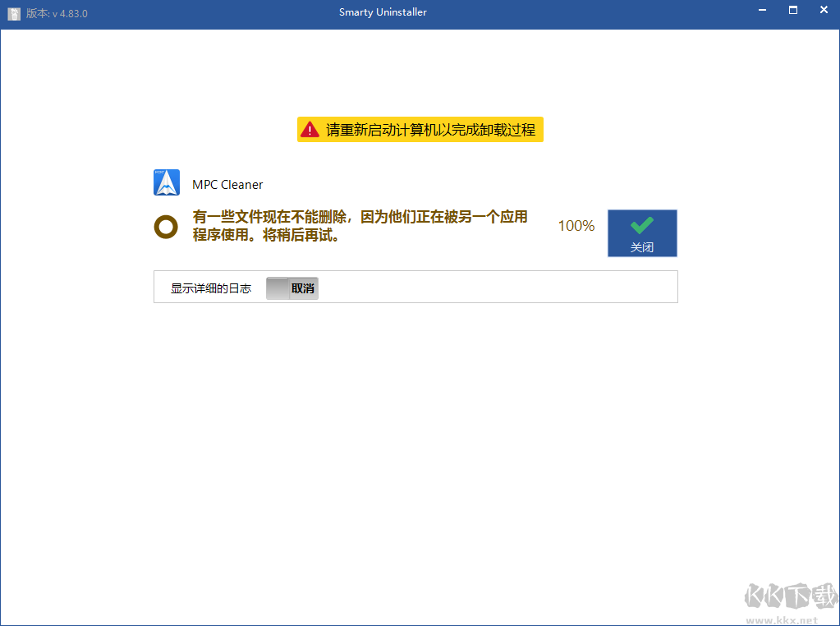Screen dimensions: 840x626
Task: Click the minimize icon in the title bar
Action: (x=761, y=11)
